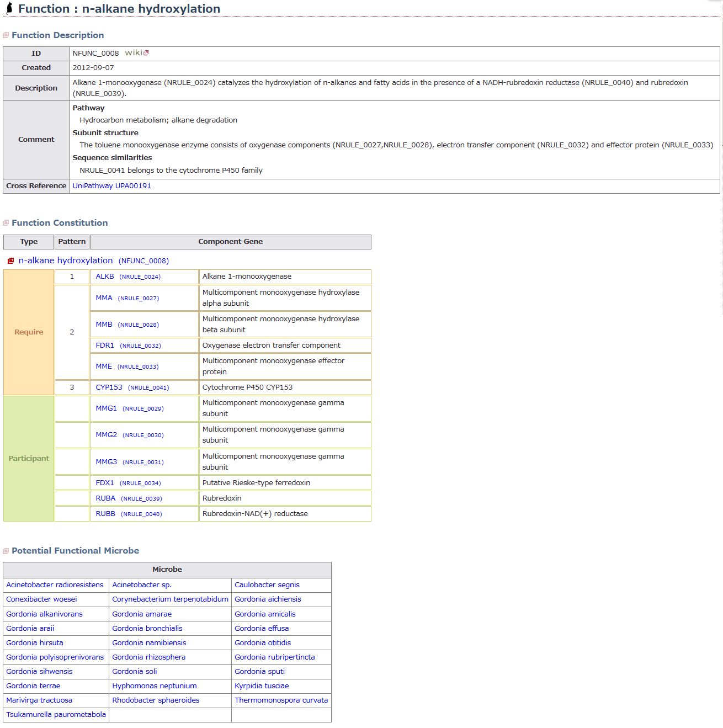Click the icon beside Potential Functional Microbe heading
Screen dimensions: 723x728
pos(6,551)
